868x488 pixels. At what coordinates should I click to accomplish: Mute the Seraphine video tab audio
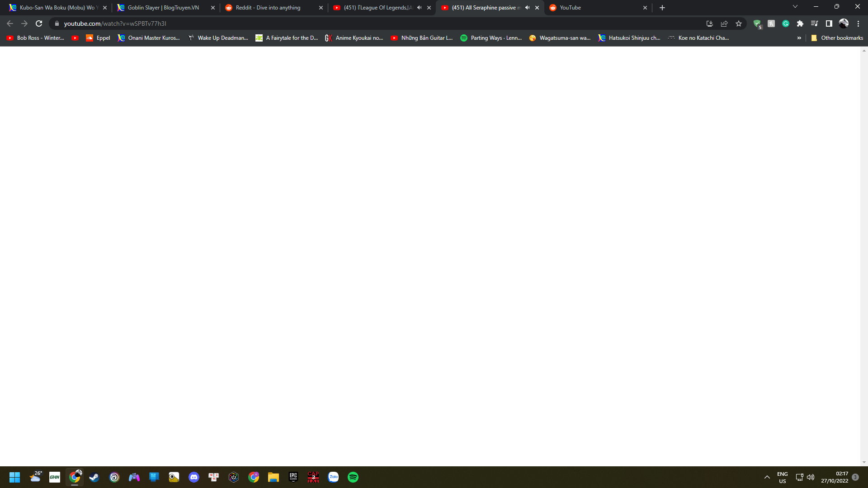pos(527,7)
